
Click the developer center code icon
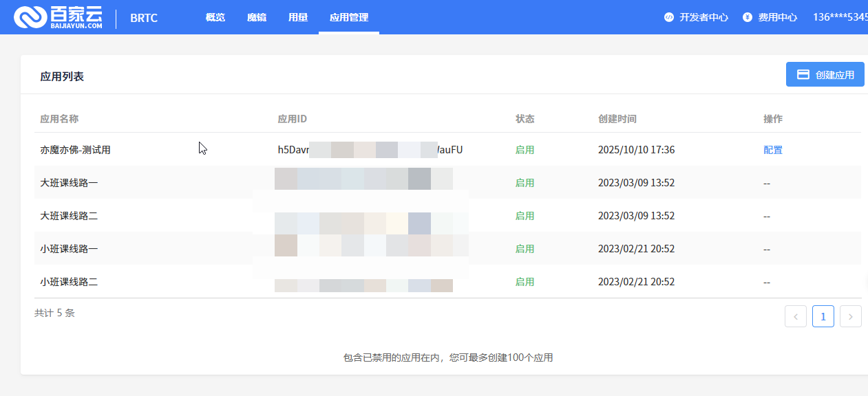[668, 18]
